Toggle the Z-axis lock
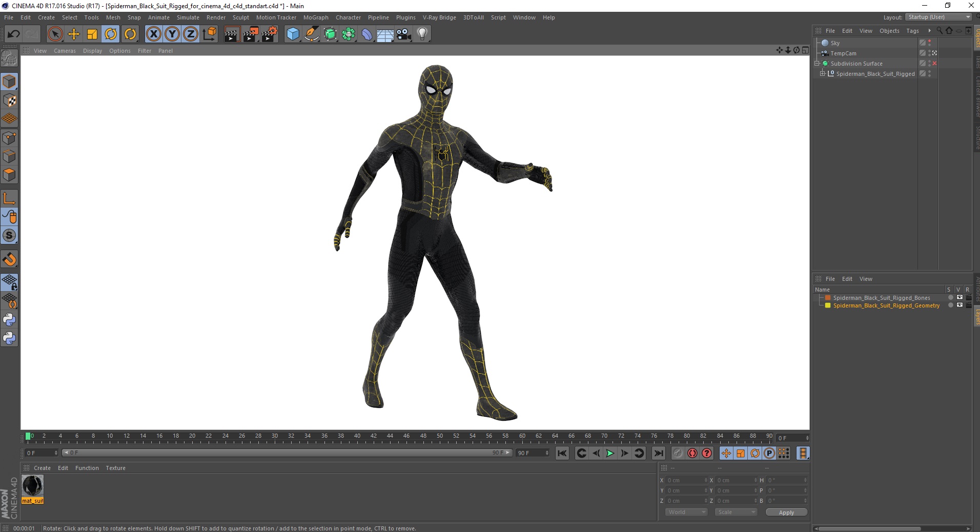Image resolution: width=980 pixels, height=532 pixels. [191, 34]
